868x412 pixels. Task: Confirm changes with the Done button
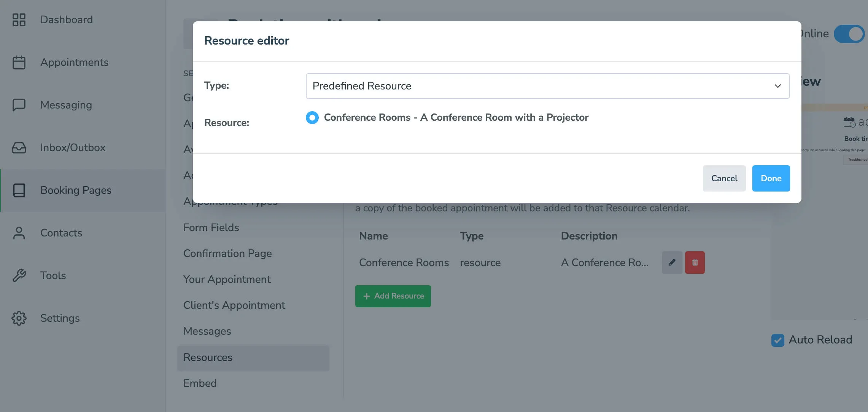point(770,178)
